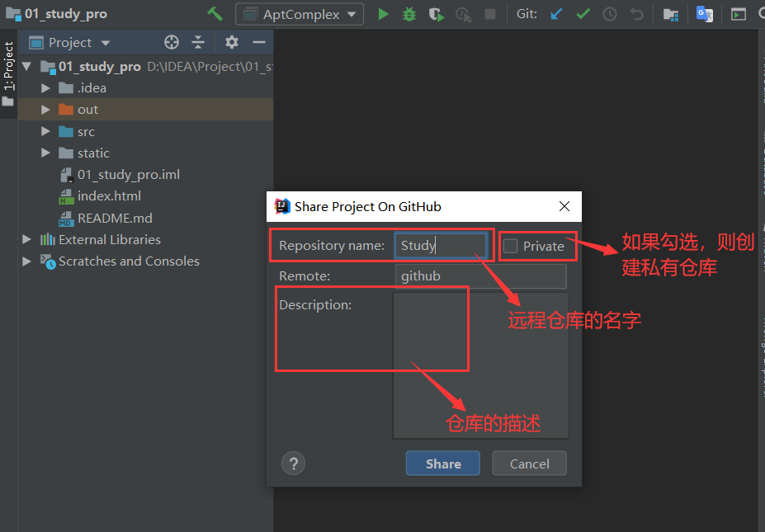Screen dimensions: 765x532
Task: Open the AptComplex run configuration dropdown
Action: pyautogui.click(x=300, y=14)
